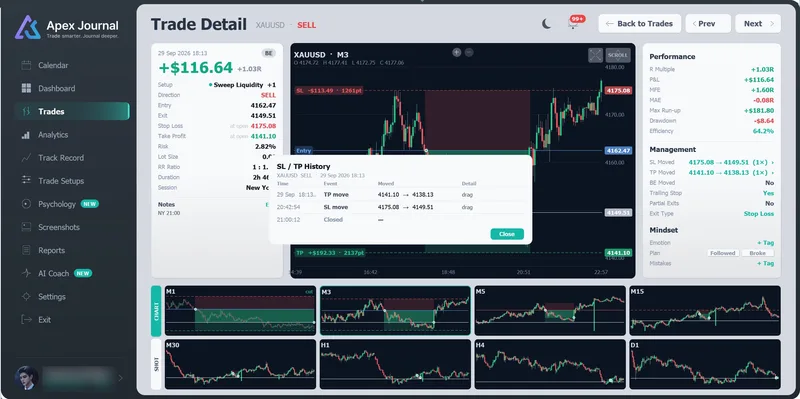Viewport: 800px width, 399px height.
Task: Open the H4 chart thumbnail
Action: point(550,364)
